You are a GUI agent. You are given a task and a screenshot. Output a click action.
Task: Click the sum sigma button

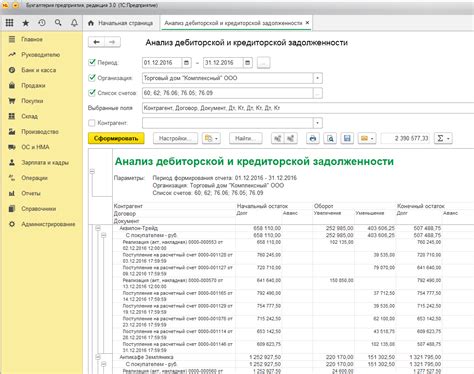coord(440,138)
